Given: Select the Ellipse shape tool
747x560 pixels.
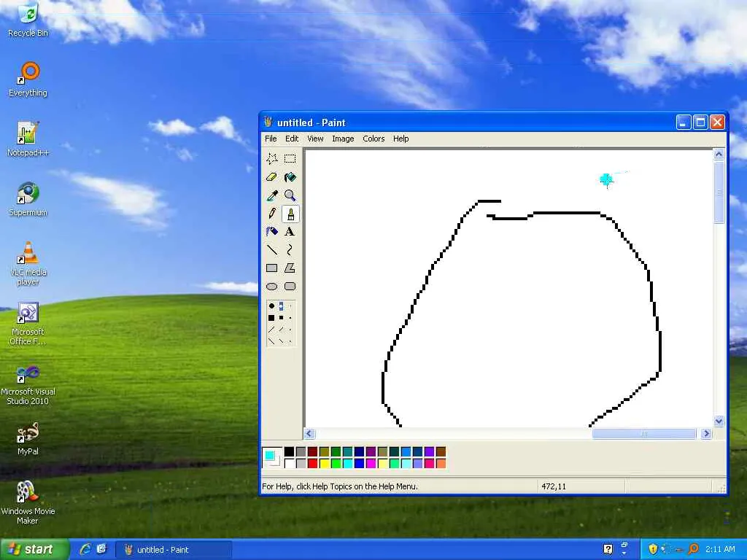Looking at the screenshot, I should tap(272, 286).
